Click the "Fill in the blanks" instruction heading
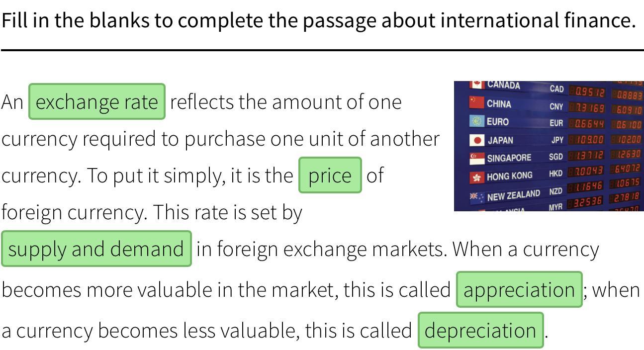The image size is (644, 350). click(319, 20)
